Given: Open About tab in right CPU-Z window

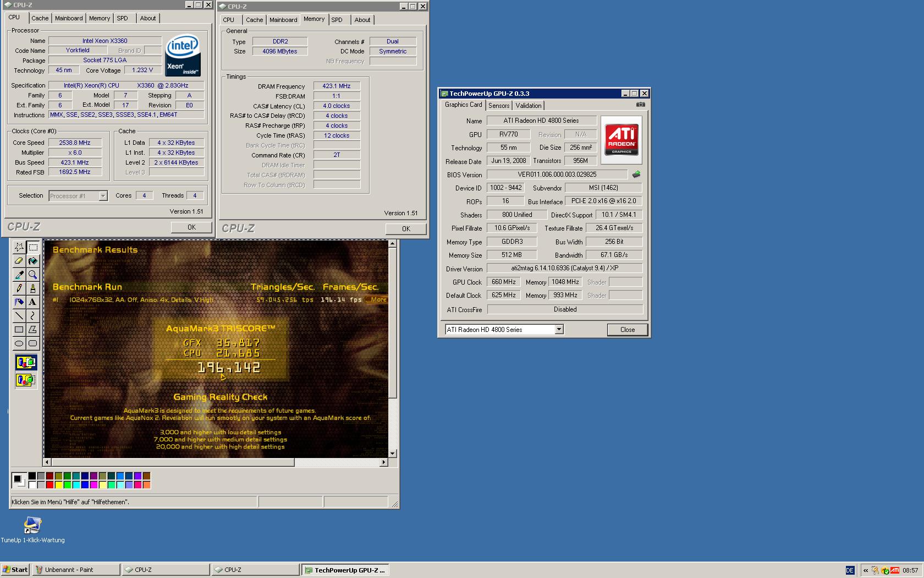Looking at the screenshot, I should click(x=362, y=20).
